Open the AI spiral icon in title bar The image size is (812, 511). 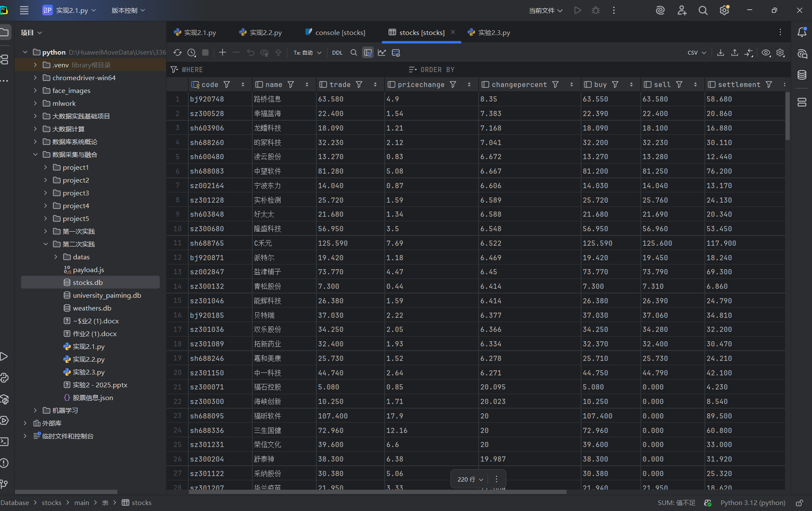click(660, 10)
